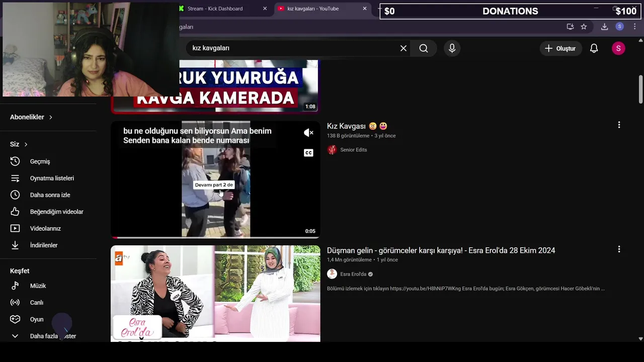Open browser downloads icon
The image size is (644, 362).
click(x=604, y=27)
